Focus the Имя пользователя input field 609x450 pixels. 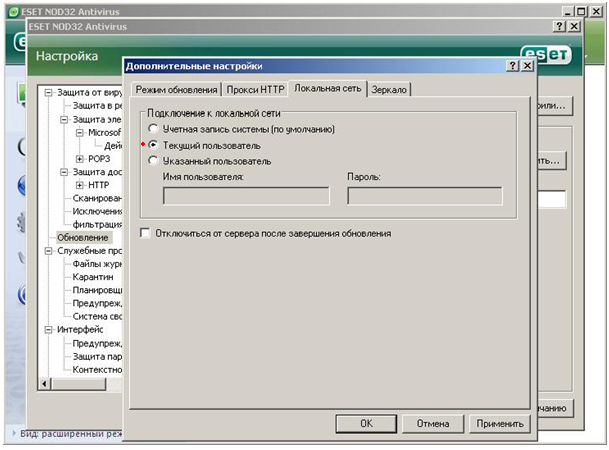pos(246,196)
